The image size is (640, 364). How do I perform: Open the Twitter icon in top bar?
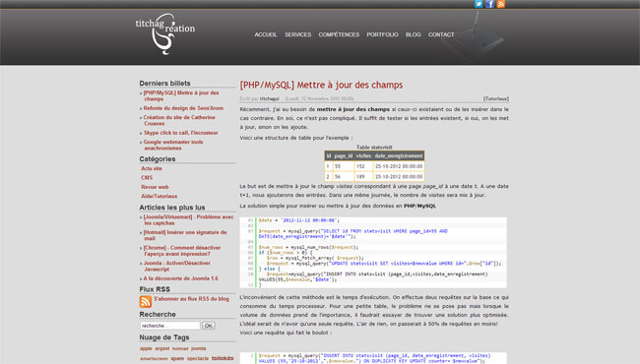(x=479, y=4)
